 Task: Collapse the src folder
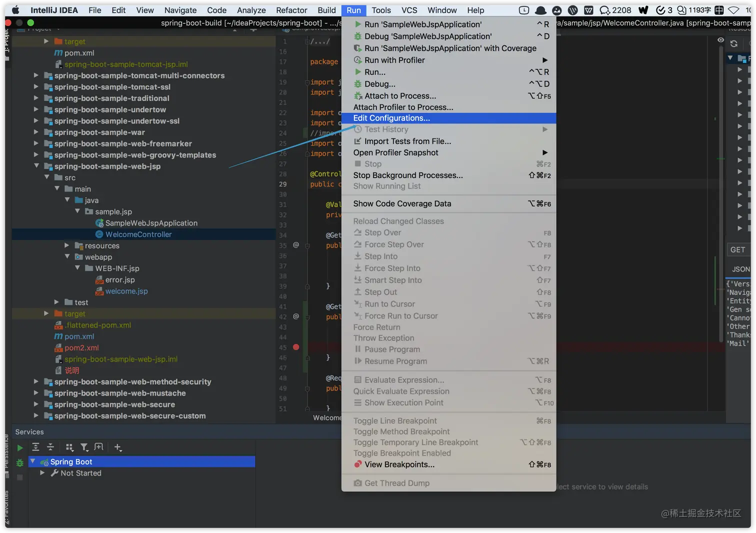(46, 177)
